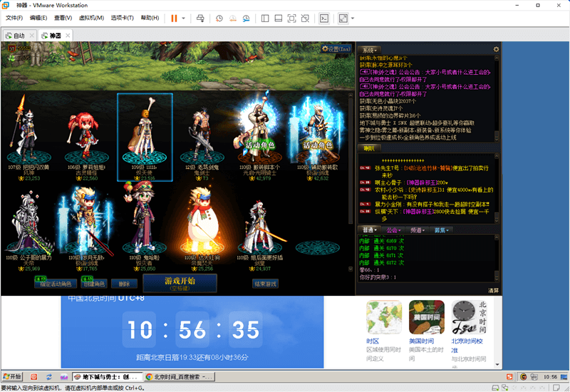Click the blue arrows quick launch icon
Image resolution: width=570 pixels, height=392 pixels.
click(48, 377)
